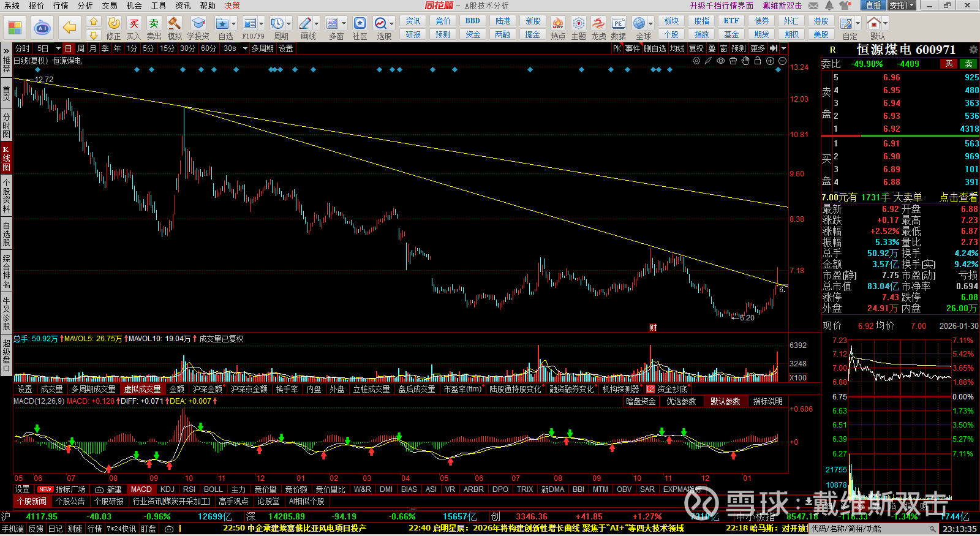Image resolution: width=980 pixels, height=536 pixels.
Task: Click the 12.72 high price marker
Action: 43,80
